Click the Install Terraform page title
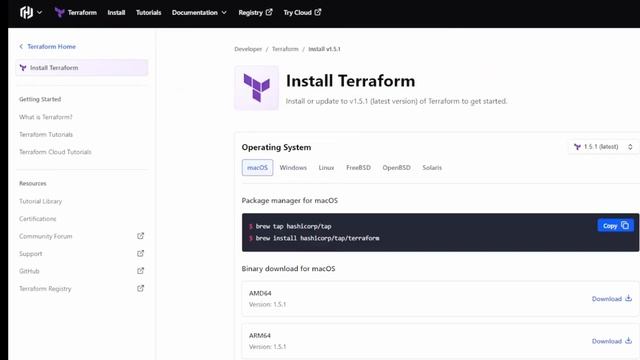Image resolution: width=640 pixels, height=360 pixels. 351,81
